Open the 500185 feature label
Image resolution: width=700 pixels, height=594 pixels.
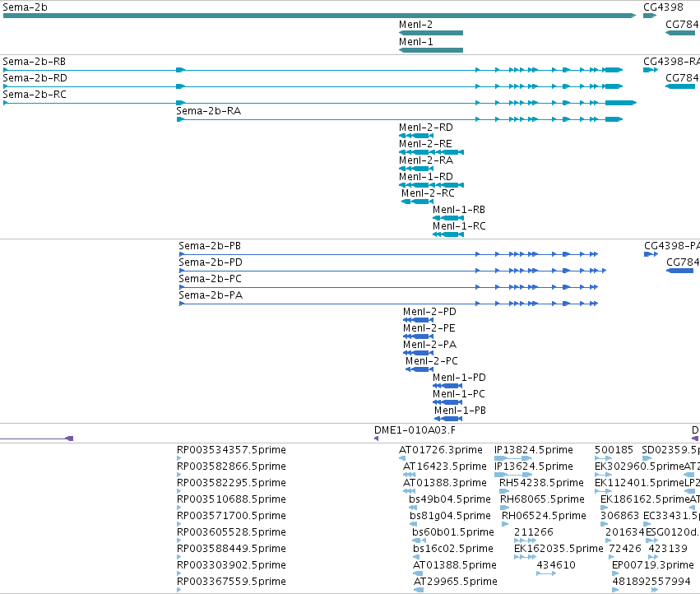pos(614,450)
